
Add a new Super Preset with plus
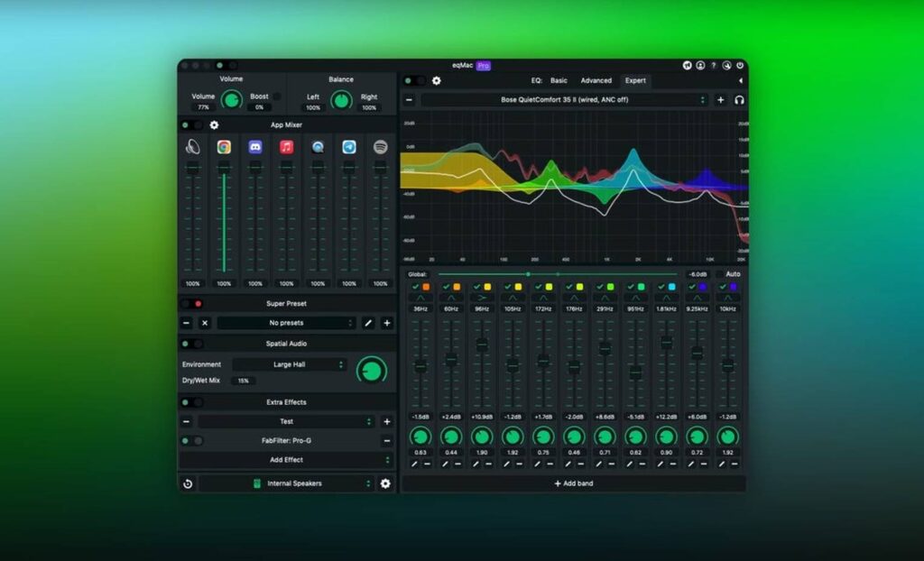pyautogui.click(x=386, y=323)
